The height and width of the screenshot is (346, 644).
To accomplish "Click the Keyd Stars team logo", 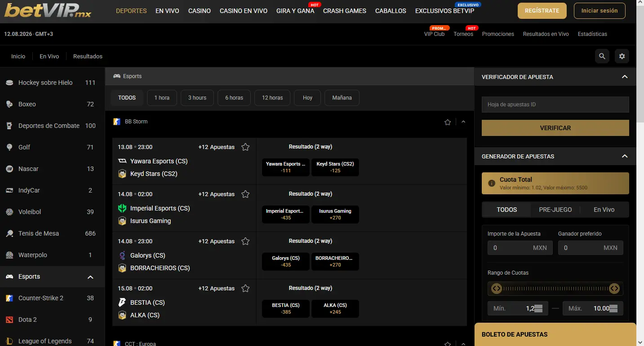I will (x=122, y=174).
